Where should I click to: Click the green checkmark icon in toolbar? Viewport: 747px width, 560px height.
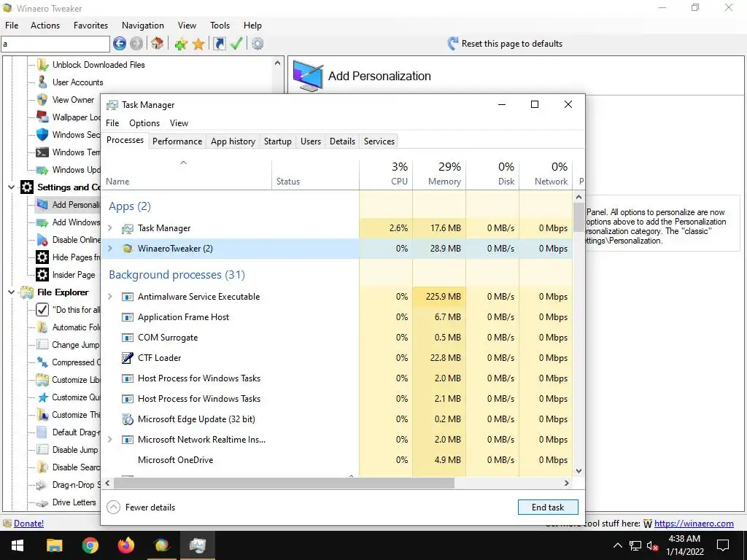coord(236,44)
